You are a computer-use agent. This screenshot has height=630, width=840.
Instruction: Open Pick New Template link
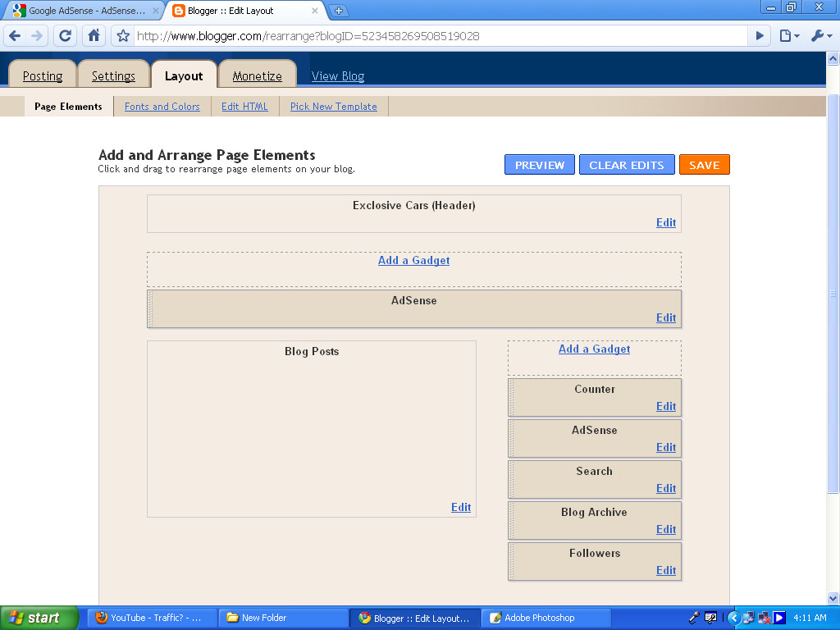click(334, 106)
